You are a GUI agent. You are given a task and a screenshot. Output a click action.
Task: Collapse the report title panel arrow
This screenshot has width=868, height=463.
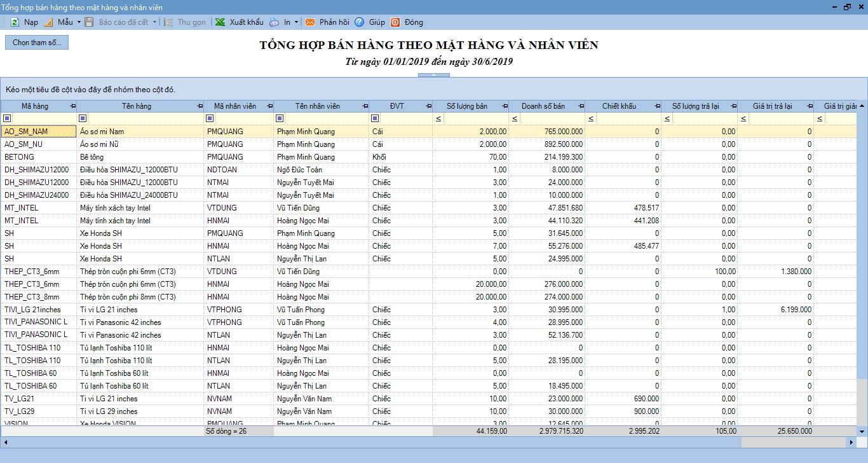tap(433, 75)
